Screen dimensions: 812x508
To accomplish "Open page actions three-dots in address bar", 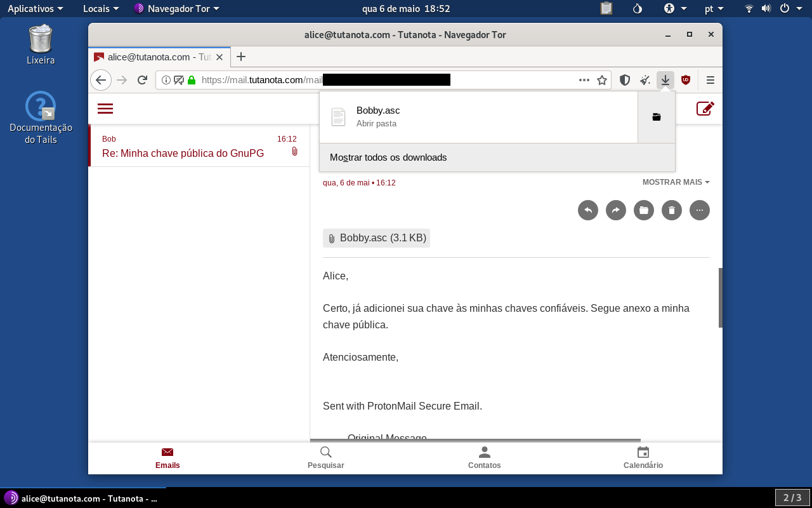I will pos(584,80).
